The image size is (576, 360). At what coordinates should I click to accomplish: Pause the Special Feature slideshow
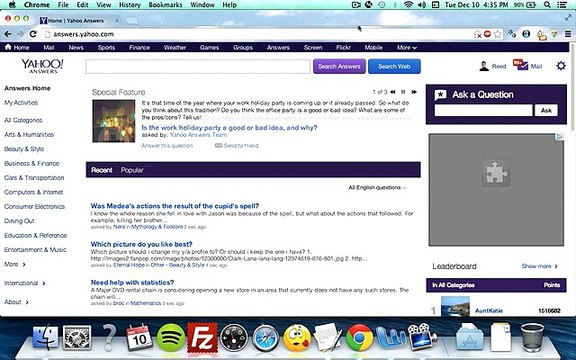403,92
